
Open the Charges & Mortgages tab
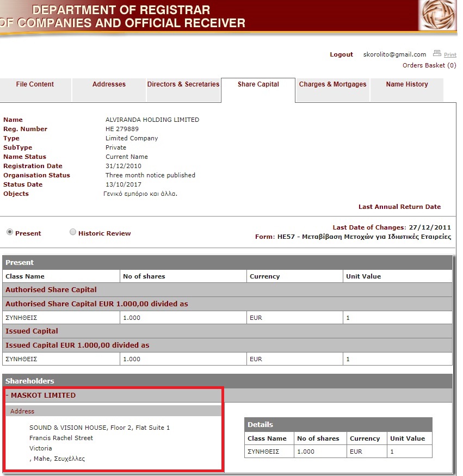[332, 84]
